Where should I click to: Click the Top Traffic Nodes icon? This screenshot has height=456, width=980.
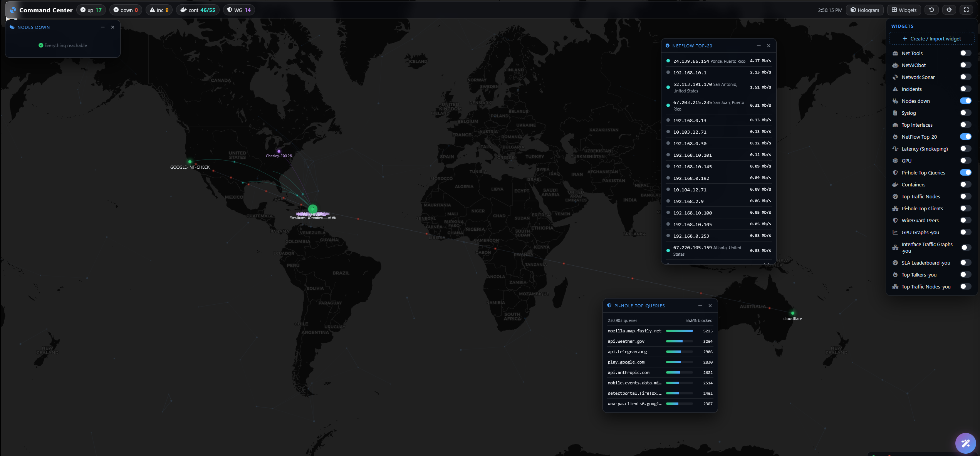click(x=895, y=197)
